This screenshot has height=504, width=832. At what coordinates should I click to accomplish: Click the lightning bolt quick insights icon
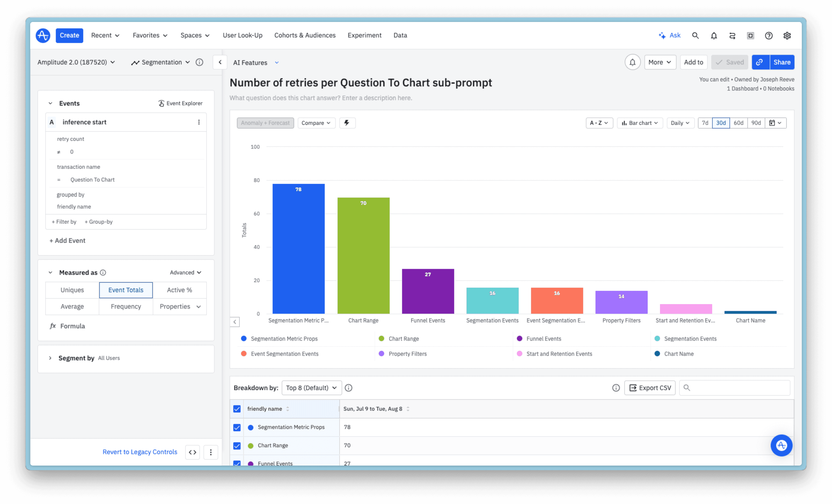coord(347,123)
